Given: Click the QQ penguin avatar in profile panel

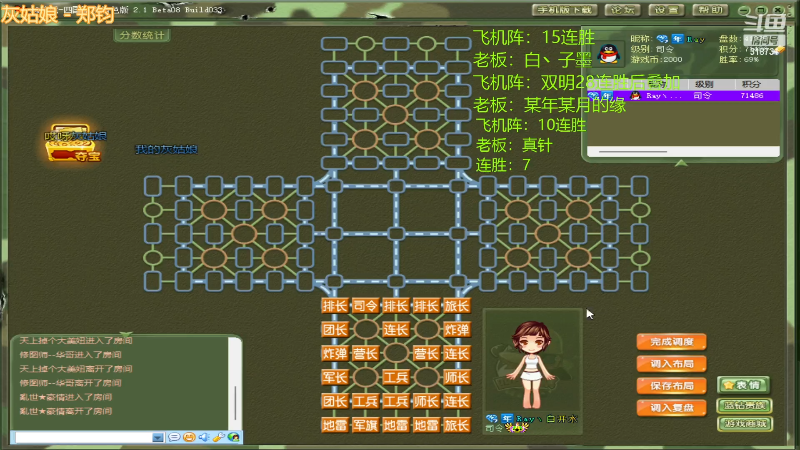Looking at the screenshot, I should (x=609, y=53).
